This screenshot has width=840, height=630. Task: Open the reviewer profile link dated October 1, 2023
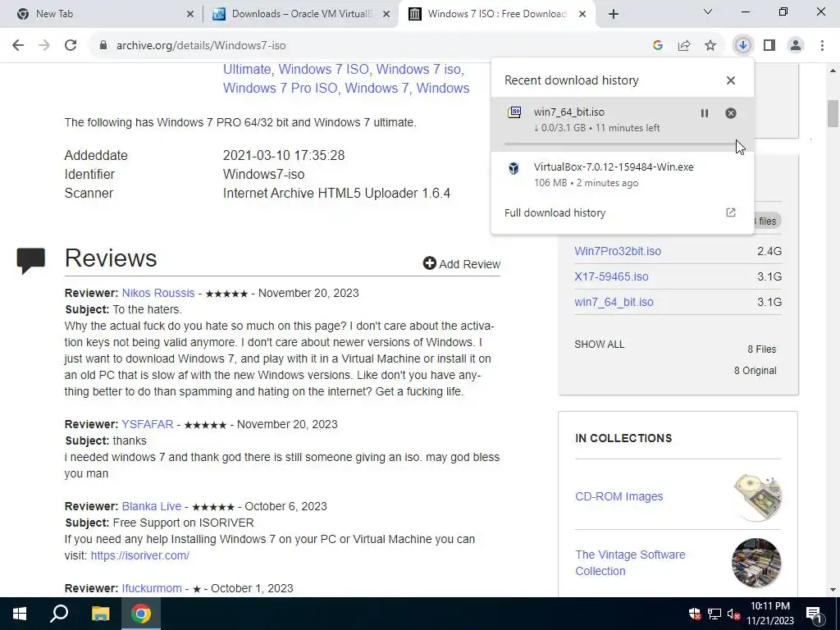pos(152,588)
